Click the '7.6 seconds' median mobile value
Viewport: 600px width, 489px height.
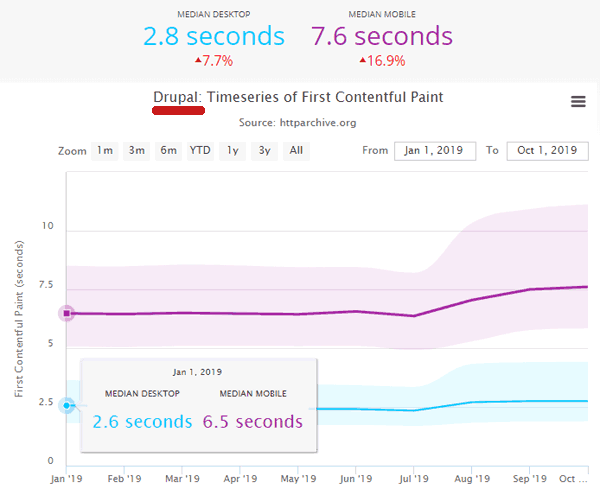point(382,36)
